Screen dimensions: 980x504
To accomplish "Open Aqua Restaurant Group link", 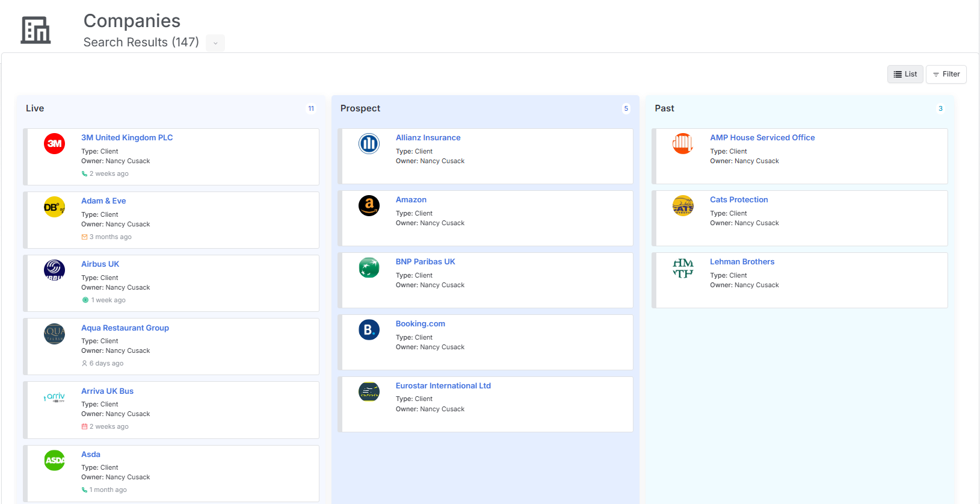I will pos(125,328).
